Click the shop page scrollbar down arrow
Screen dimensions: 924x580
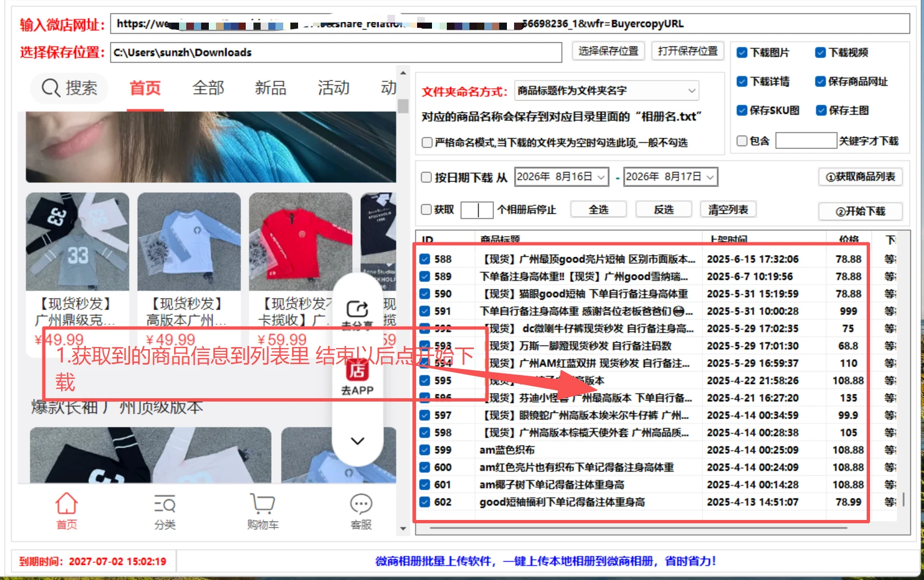click(403, 529)
